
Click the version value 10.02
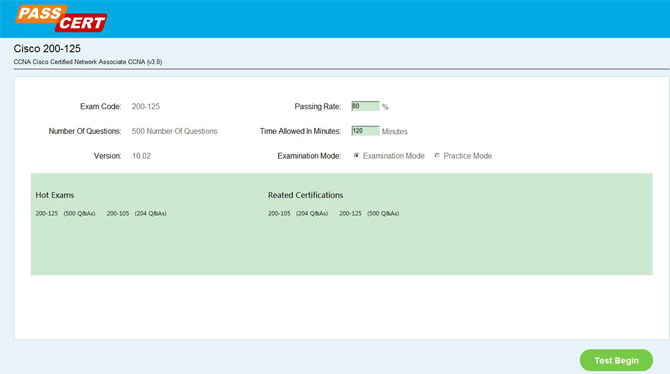pyautogui.click(x=141, y=156)
